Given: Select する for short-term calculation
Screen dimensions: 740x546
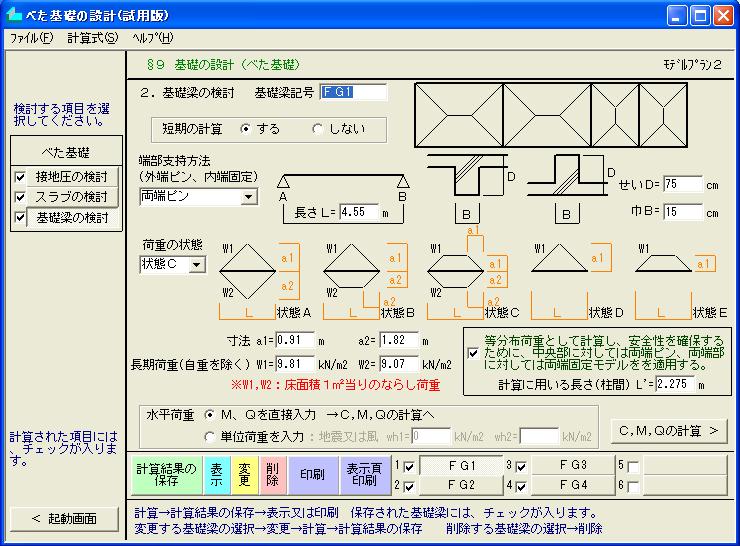Looking at the screenshot, I should (x=246, y=129).
